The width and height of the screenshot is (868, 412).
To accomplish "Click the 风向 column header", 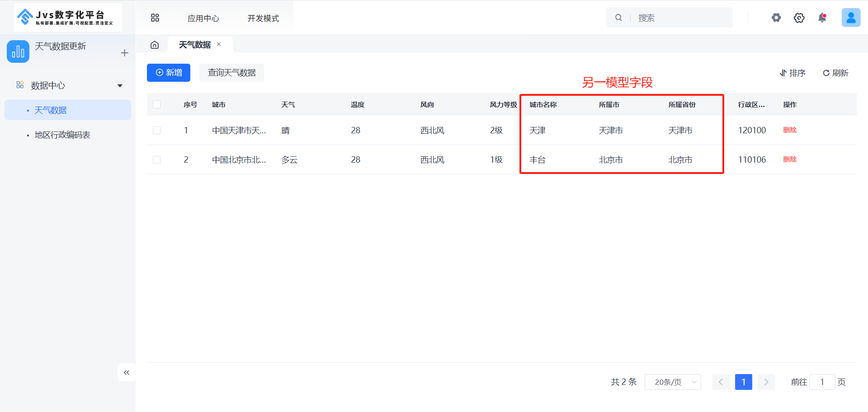I will (427, 104).
